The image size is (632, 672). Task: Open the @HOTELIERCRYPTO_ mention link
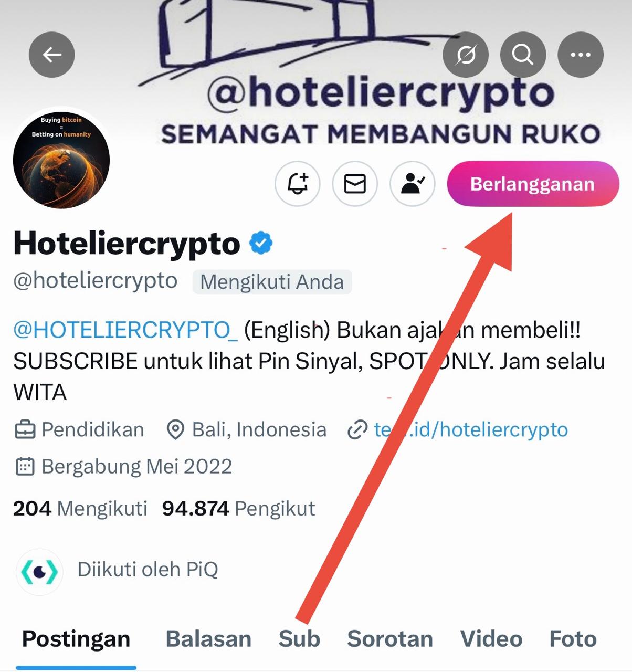pos(125,330)
